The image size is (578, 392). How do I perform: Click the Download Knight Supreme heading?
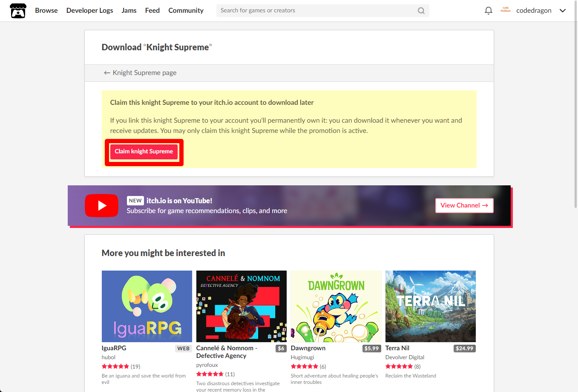157,47
